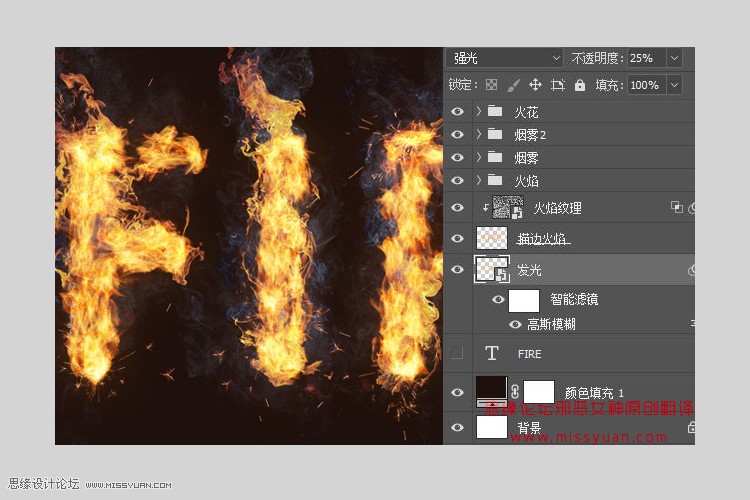Click the 发光 smart object thumbnail
This screenshot has height=500, width=750.
click(492, 269)
